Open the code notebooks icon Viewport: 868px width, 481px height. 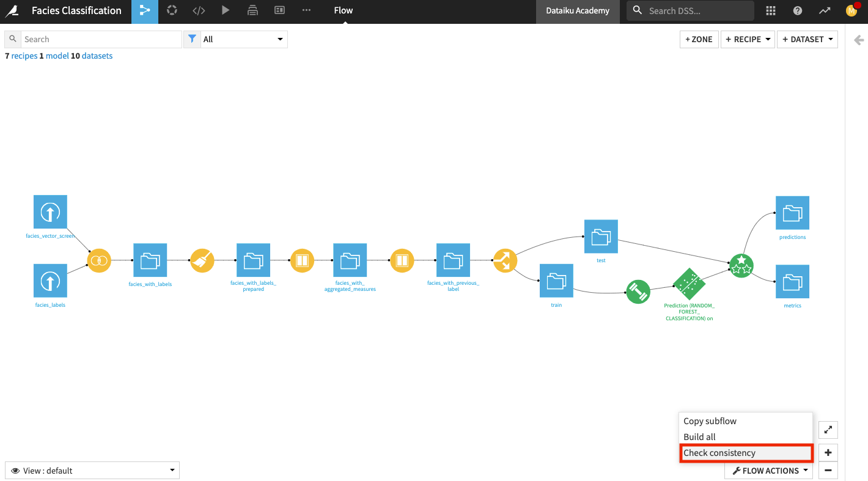point(199,10)
